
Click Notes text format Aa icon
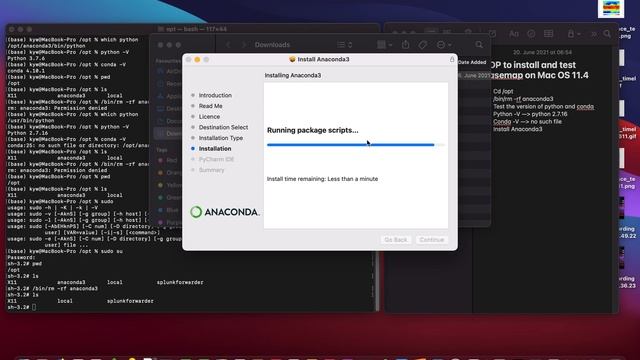[513, 34]
